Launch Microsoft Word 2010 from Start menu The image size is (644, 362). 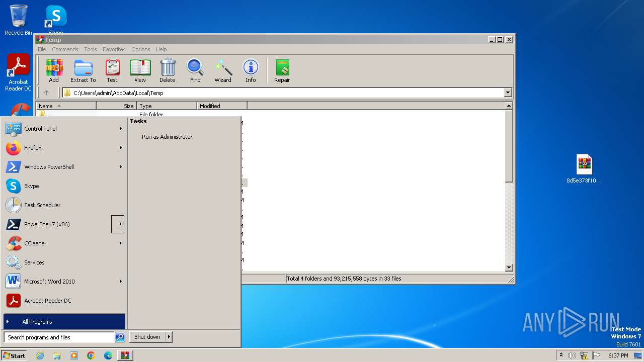64,282
